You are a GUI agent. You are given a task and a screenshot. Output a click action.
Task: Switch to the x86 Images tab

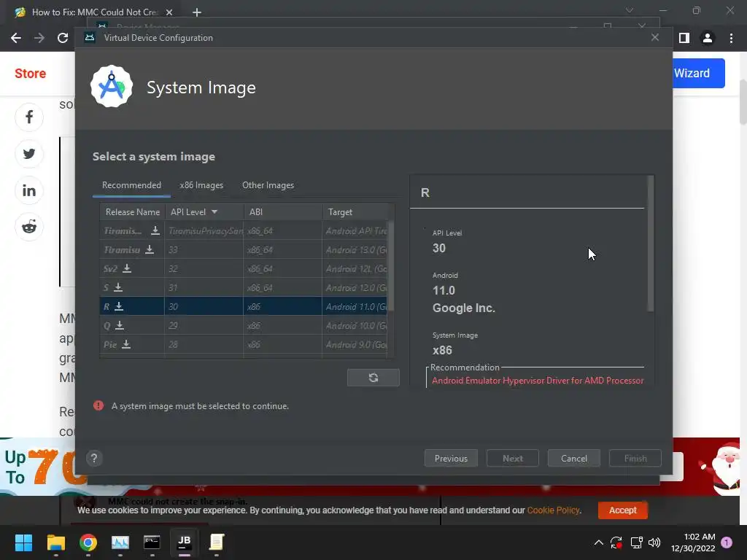[x=201, y=185]
